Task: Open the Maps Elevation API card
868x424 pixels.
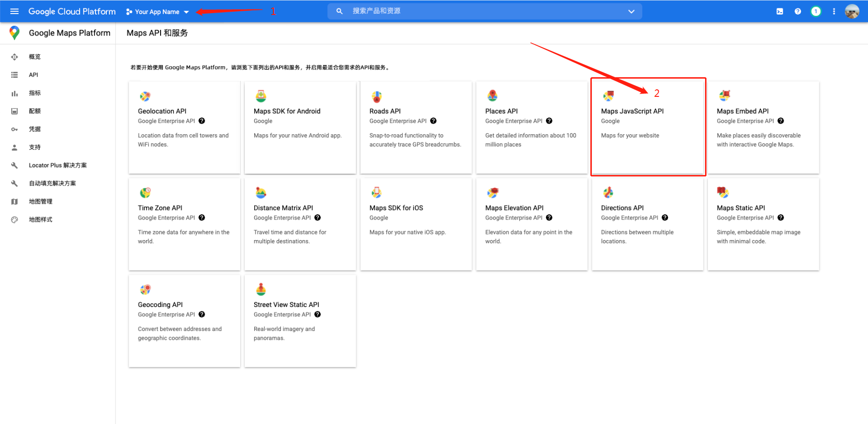Action: (532, 224)
